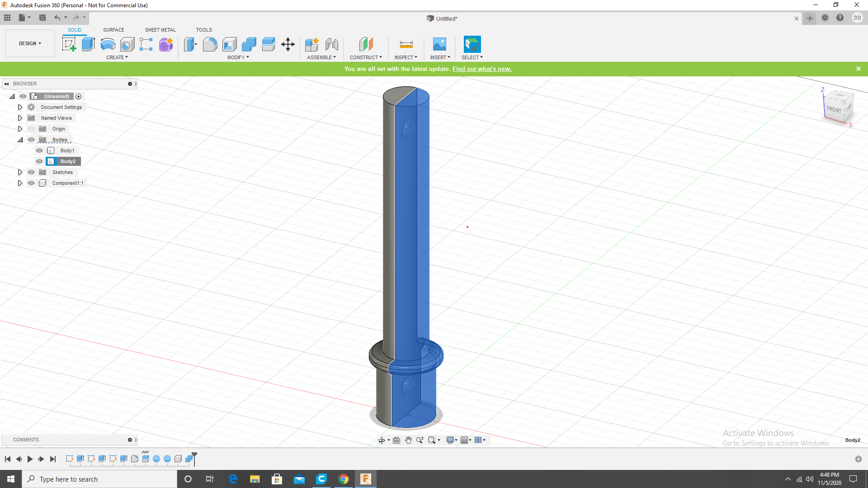
Task: Open the INSPECT dropdown menu
Action: coord(406,57)
